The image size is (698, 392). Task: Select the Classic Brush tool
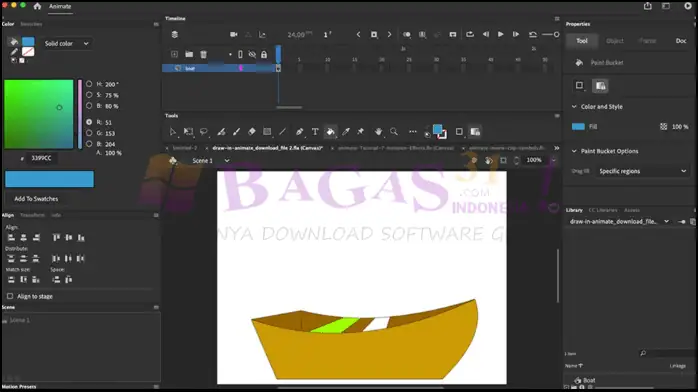tap(236, 132)
